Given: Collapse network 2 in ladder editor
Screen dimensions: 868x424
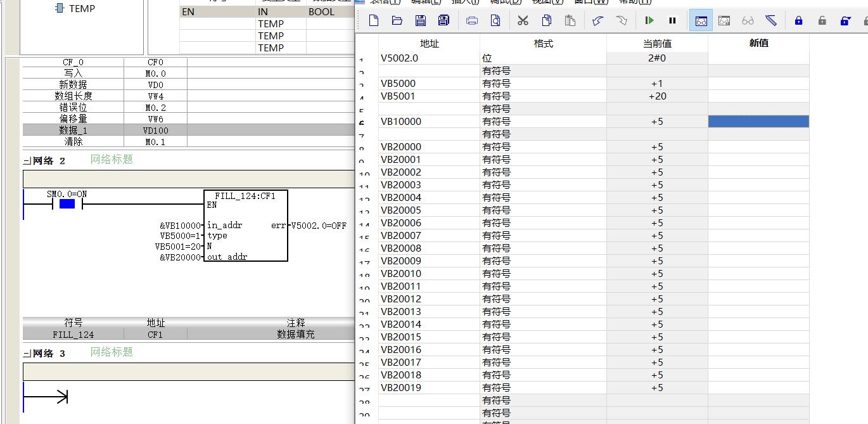Looking at the screenshot, I should point(27,161).
